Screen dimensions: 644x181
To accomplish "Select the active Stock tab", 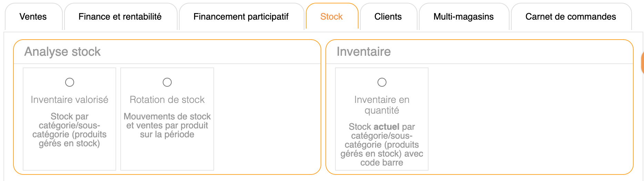I will pos(331,17).
